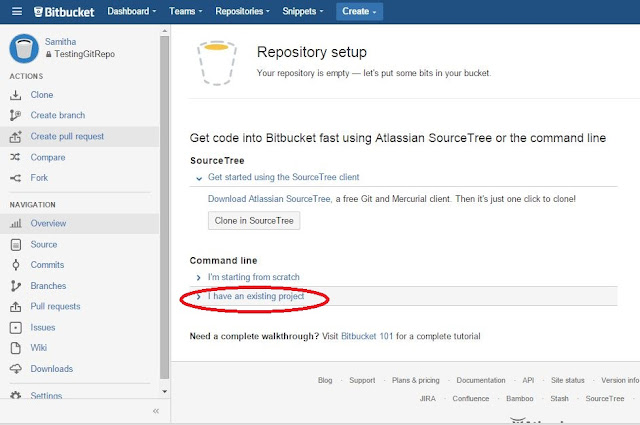This screenshot has height=425, width=640.
Task: Open the Teams dropdown menu
Action: [x=185, y=11]
